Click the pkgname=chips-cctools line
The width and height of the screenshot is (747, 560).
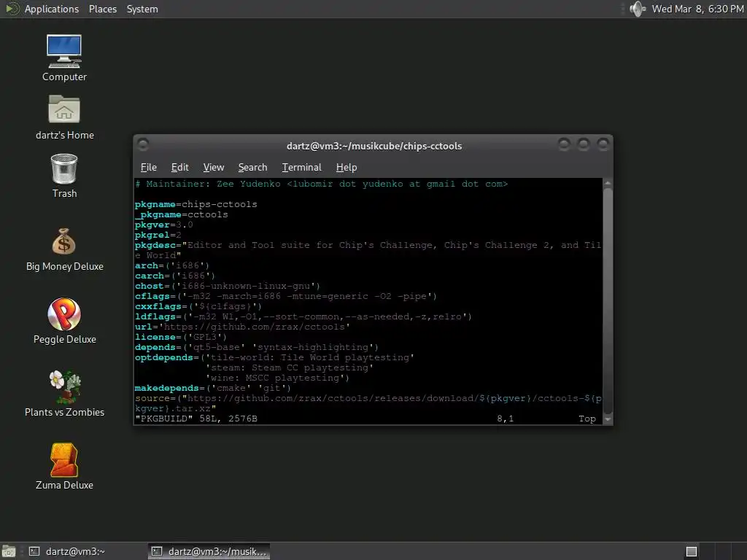pos(196,204)
